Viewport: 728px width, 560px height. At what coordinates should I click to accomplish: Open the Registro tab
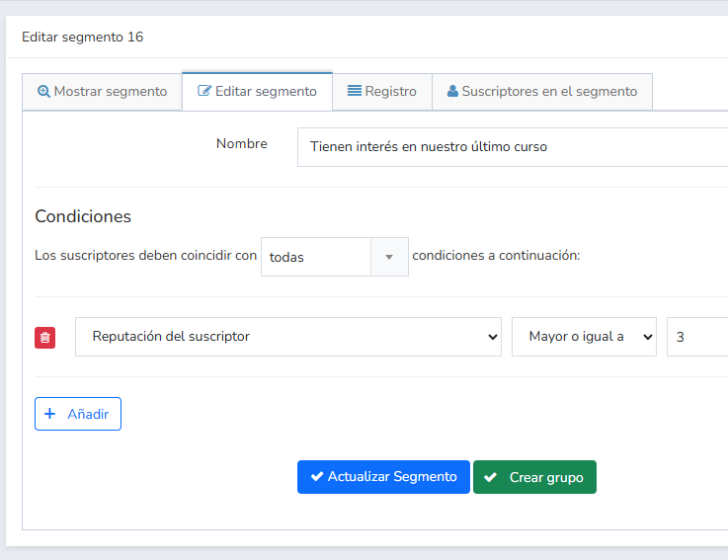tap(382, 92)
